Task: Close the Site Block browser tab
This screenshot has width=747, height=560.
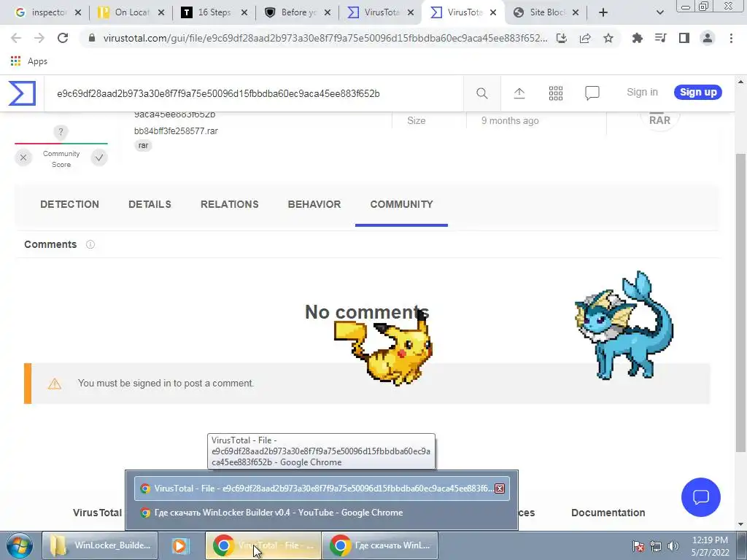Action: tap(576, 12)
